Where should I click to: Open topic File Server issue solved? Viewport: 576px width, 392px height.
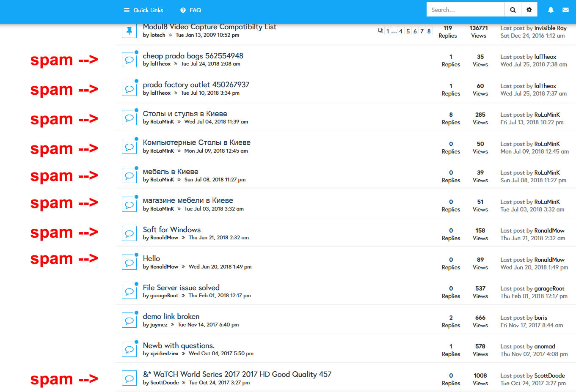click(181, 288)
